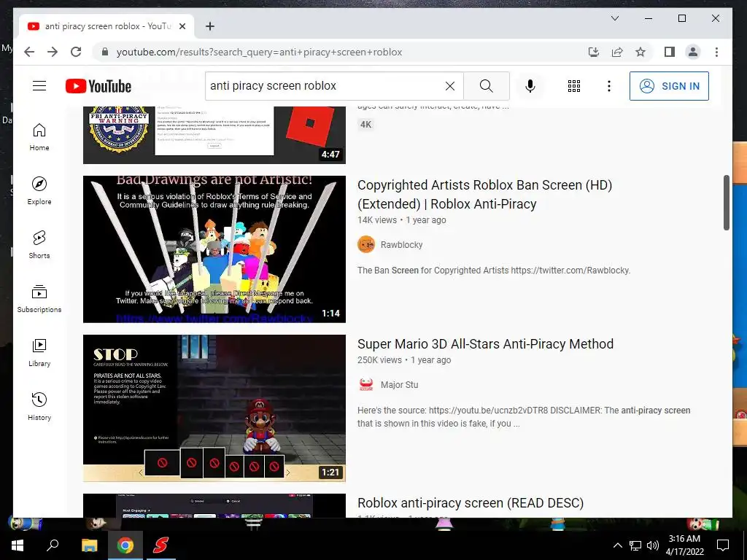This screenshot has height=560, width=747.
Task: Select the anti piracy screen roblox tab
Action: pyautogui.click(x=107, y=26)
